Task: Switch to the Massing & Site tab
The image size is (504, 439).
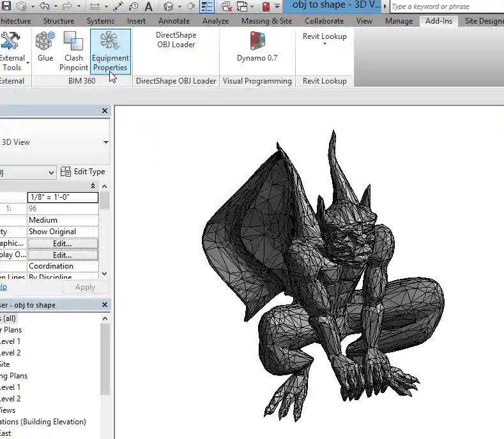Action: click(x=266, y=21)
